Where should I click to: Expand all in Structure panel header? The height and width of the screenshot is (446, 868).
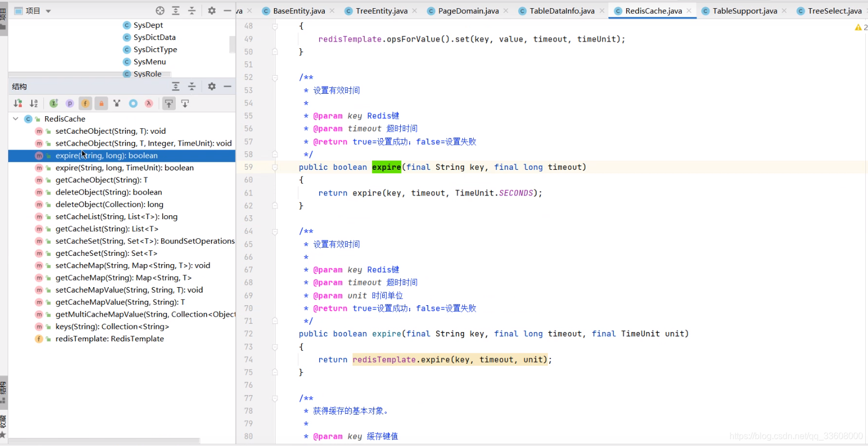[176, 86]
